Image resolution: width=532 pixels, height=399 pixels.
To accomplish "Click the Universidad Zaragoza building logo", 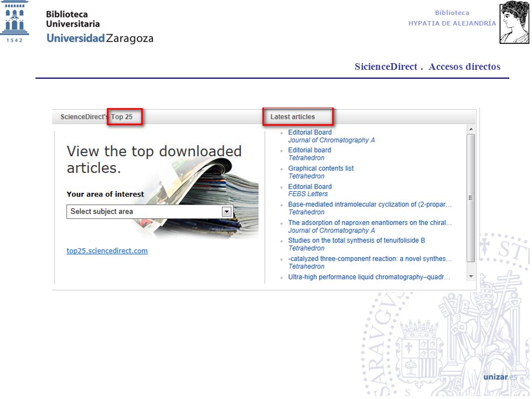I will coord(14,21).
